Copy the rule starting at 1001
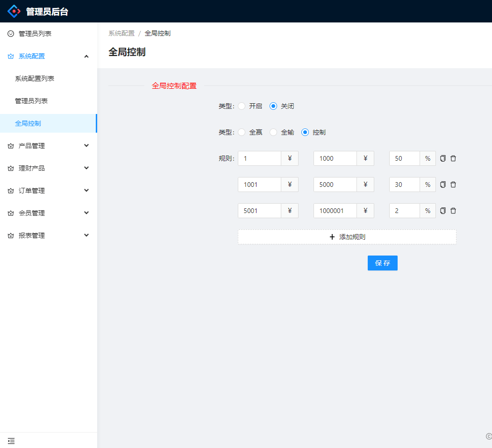Viewport: 492px width, 448px height. (443, 185)
